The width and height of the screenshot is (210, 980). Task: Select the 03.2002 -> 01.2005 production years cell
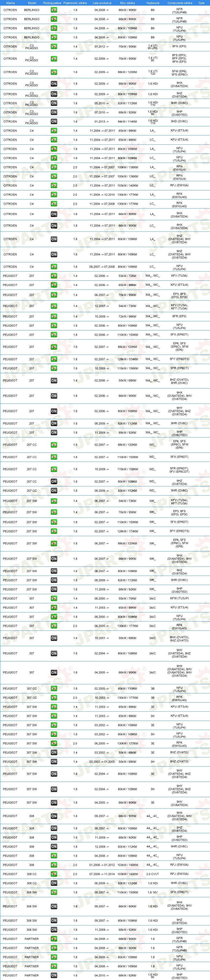[x=102, y=762]
